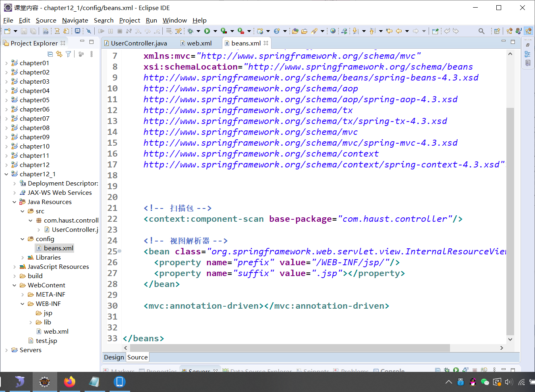Toggle Skip All Breakpoints icon
The height and width of the screenshot is (392, 535).
click(89, 31)
